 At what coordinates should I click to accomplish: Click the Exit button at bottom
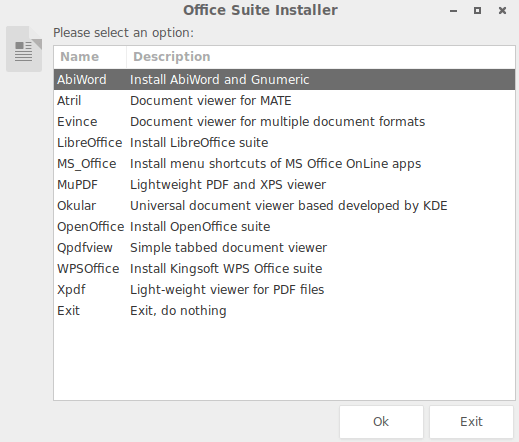pyautogui.click(x=471, y=422)
